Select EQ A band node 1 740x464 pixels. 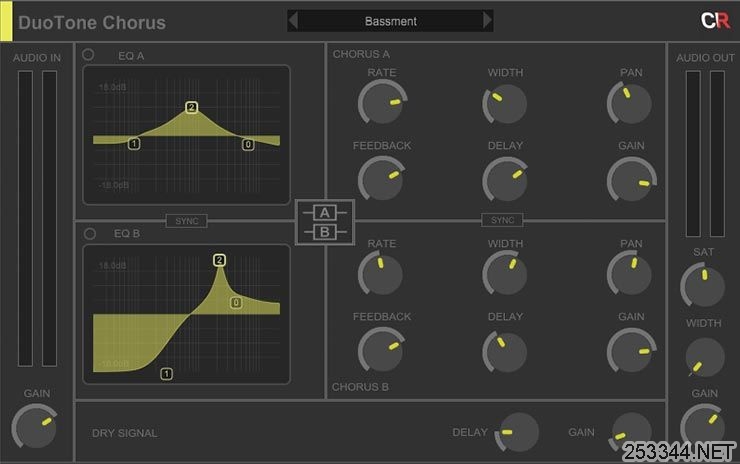click(x=134, y=143)
